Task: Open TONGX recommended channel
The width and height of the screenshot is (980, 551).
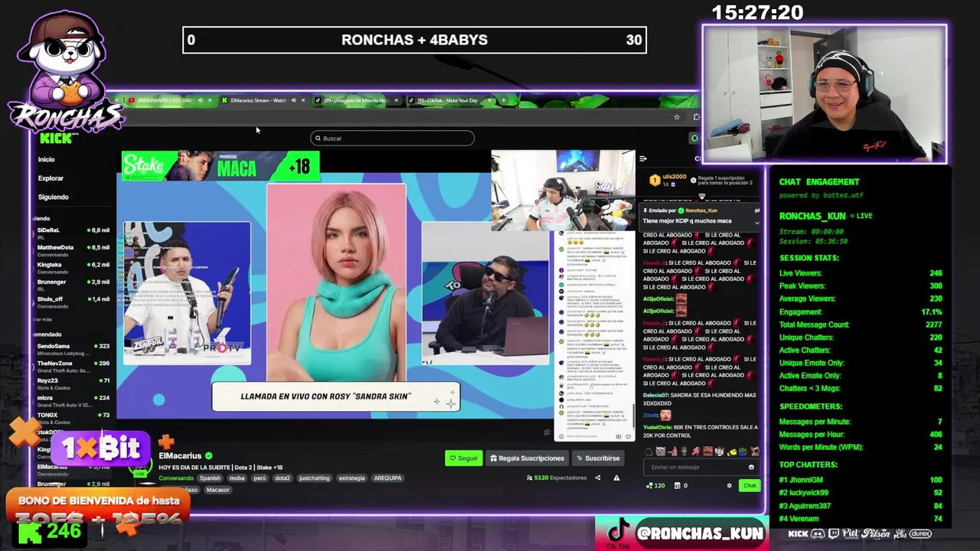Action: tap(73, 418)
